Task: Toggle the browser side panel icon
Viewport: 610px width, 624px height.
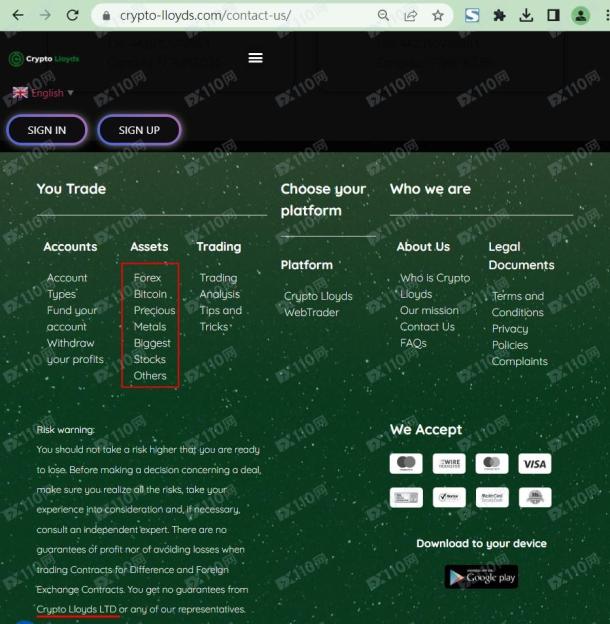Action: click(553, 16)
